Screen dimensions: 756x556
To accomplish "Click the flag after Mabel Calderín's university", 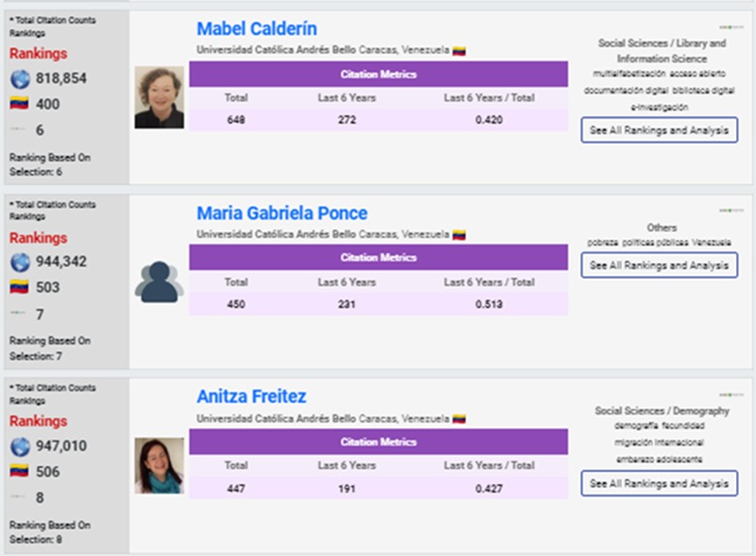I will pyautogui.click(x=459, y=50).
